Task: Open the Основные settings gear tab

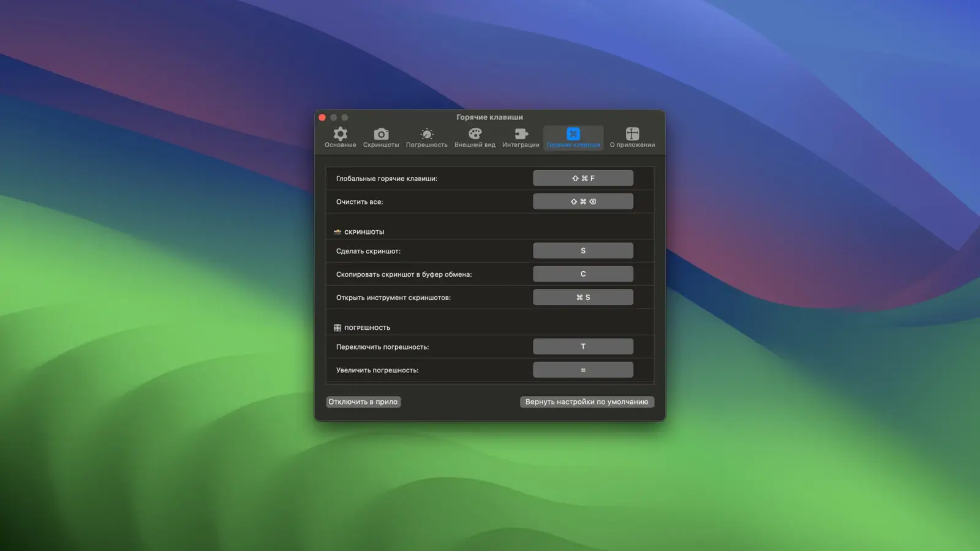Action: [x=340, y=137]
